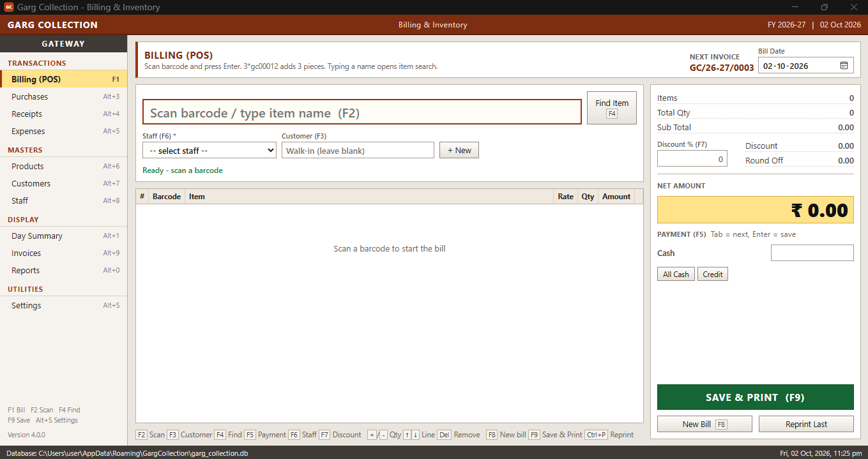Click the Gateway header
This screenshot has width=868, height=459.
pyautogui.click(x=63, y=43)
